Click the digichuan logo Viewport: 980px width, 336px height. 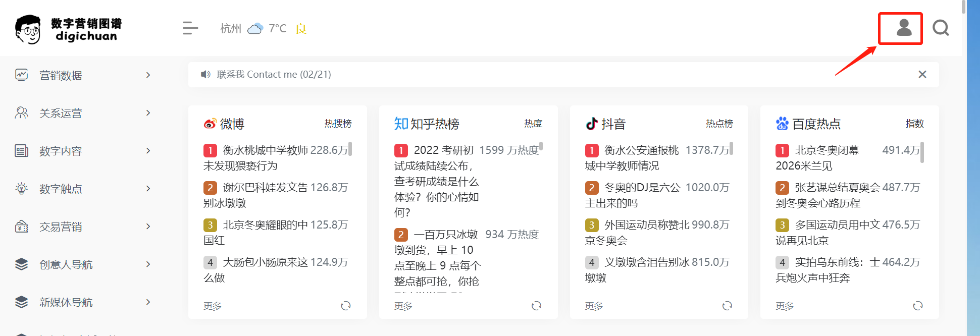pos(69,29)
